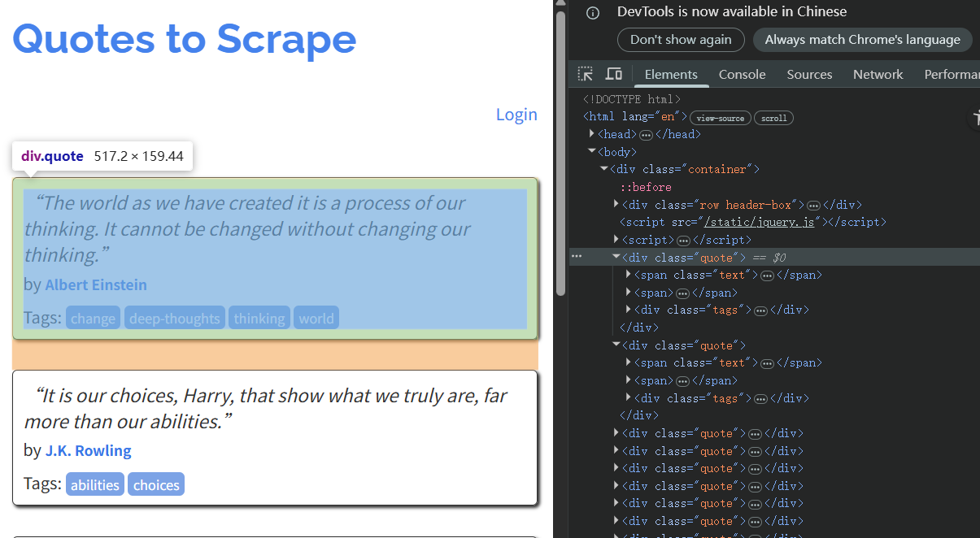Click the thinking tag
This screenshot has height=538, width=980.
[259, 318]
